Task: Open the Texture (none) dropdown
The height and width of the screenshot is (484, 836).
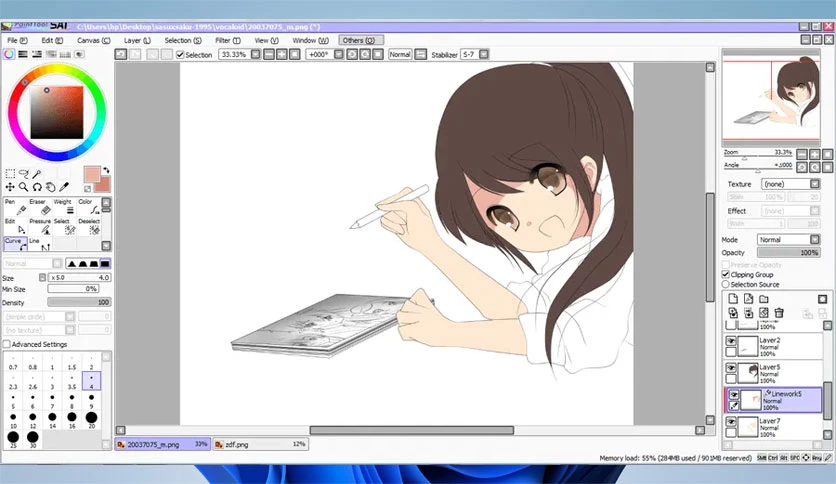Action: (815, 184)
